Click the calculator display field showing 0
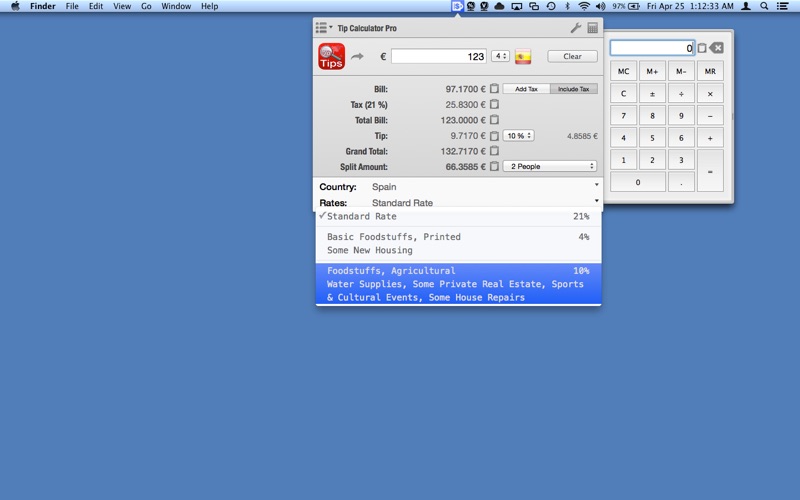The width and height of the screenshot is (800, 500). [x=653, y=48]
